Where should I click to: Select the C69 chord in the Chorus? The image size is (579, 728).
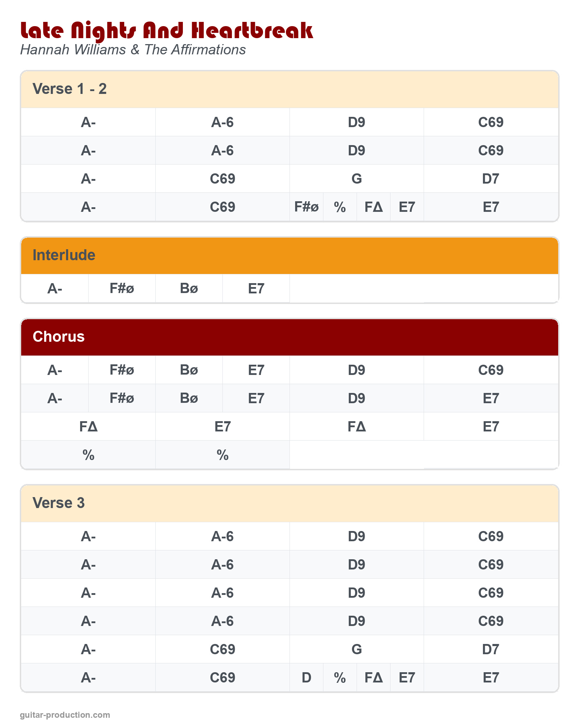click(x=491, y=370)
